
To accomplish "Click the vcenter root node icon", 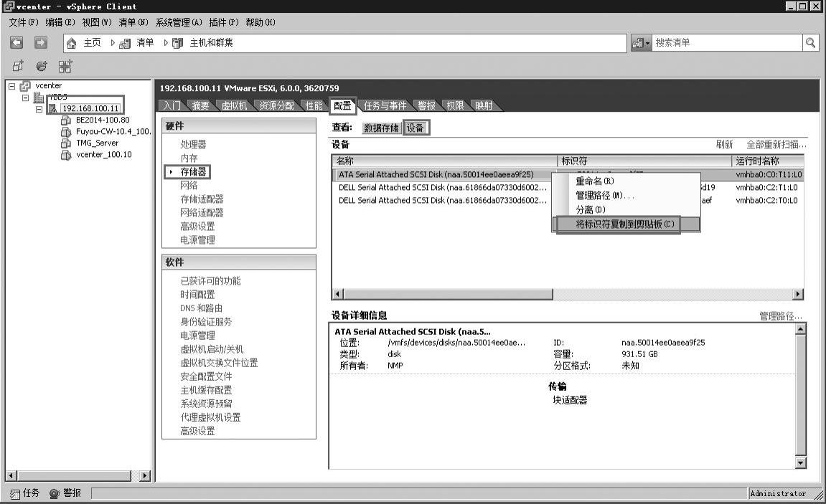I will pyautogui.click(x=25, y=86).
